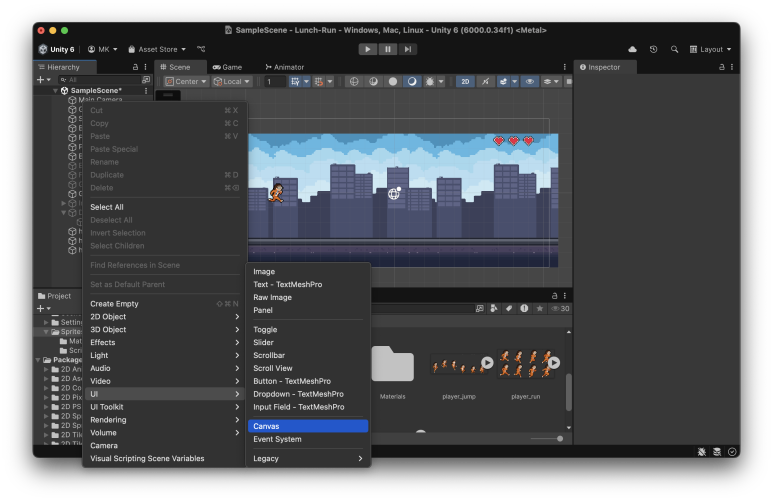Click the Play button in the top toolbar
Screen dimensions: 773x501
pos(367,49)
